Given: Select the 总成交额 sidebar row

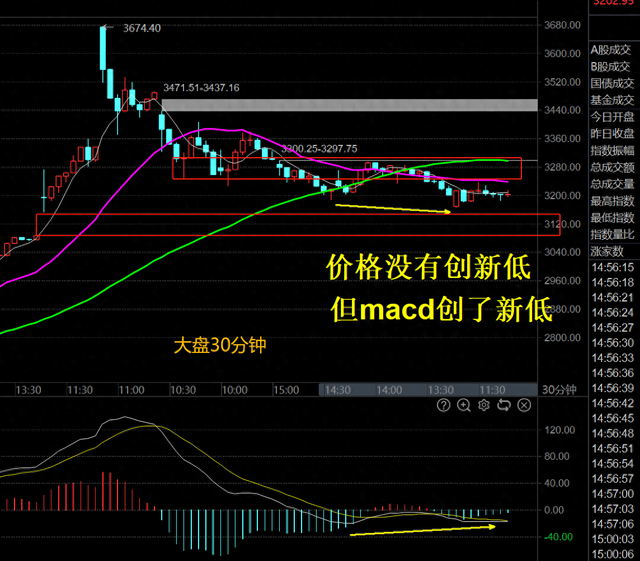Looking at the screenshot, I should [x=612, y=167].
